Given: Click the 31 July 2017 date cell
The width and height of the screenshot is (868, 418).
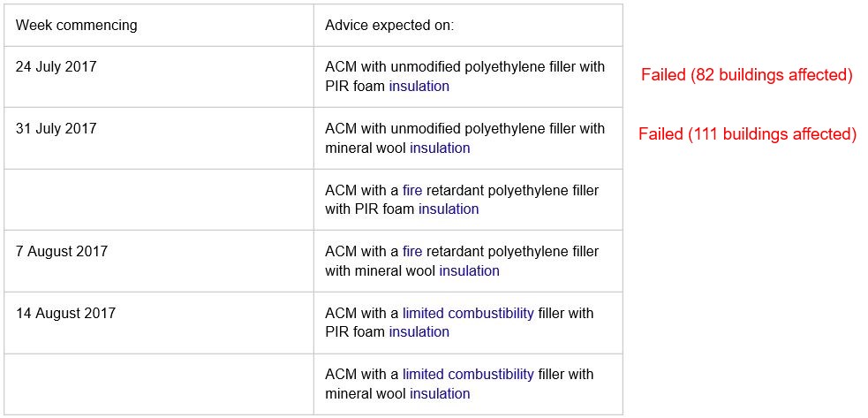Looking at the screenshot, I should tap(159, 138).
